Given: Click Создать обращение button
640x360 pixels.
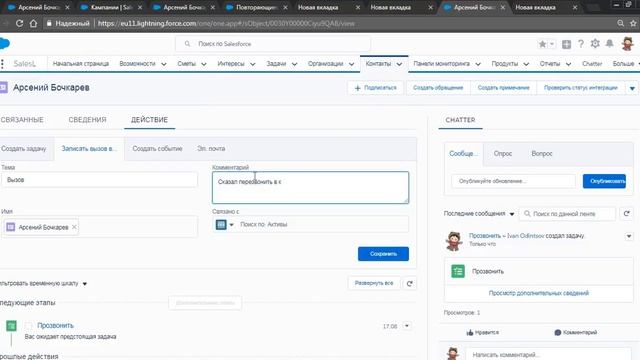Looking at the screenshot, I should tap(438, 88).
